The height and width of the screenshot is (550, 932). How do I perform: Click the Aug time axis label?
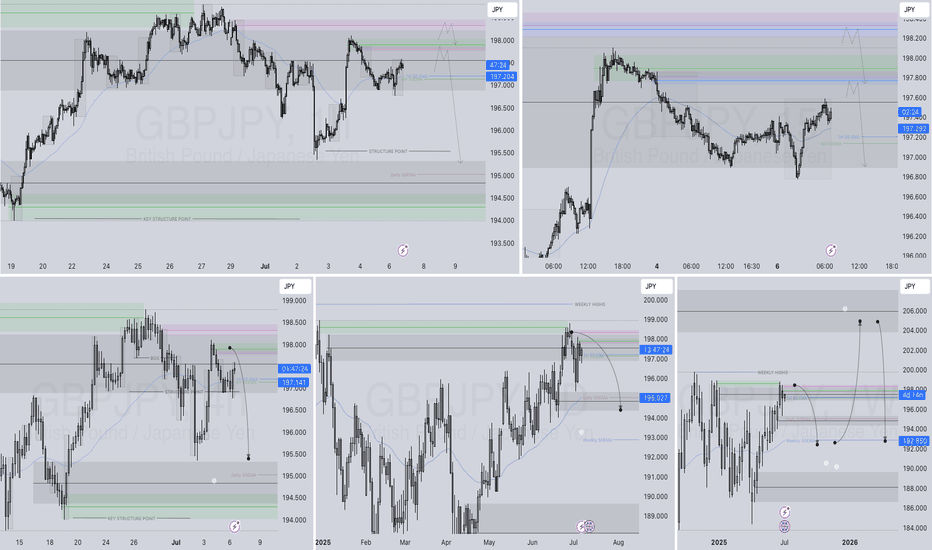click(x=618, y=542)
